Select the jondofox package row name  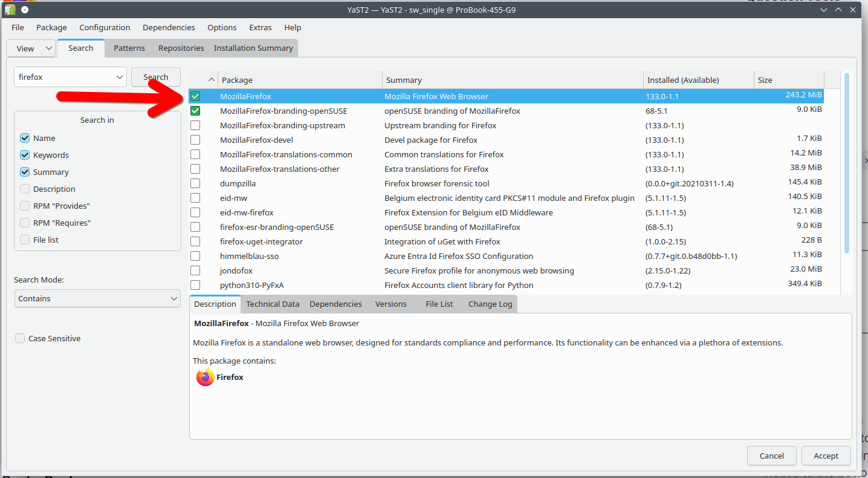(x=236, y=270)
